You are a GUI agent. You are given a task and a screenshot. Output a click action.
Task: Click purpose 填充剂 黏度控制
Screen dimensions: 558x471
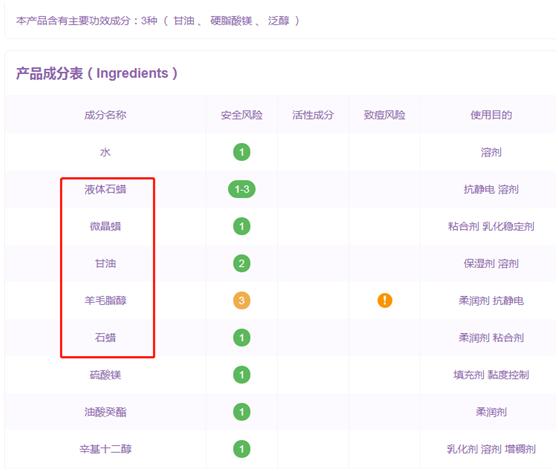(x=491, y=375)
